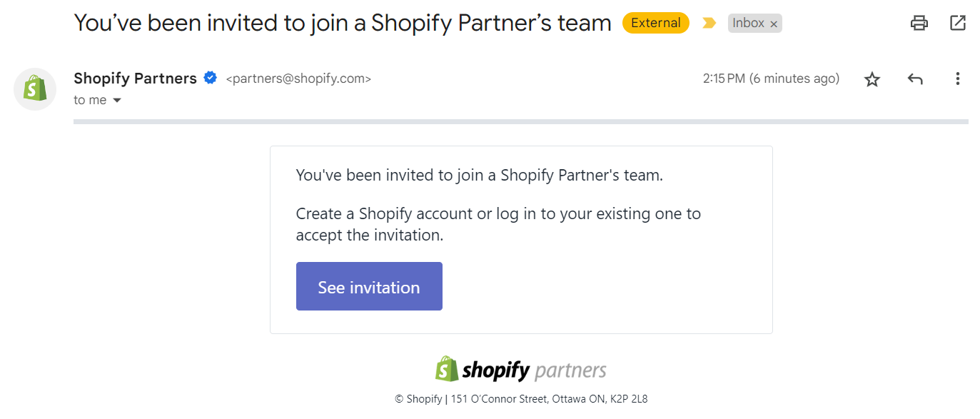This screenshot has width=980, height=419.
Task: Click the email subject heading
Action: (343, 23)
